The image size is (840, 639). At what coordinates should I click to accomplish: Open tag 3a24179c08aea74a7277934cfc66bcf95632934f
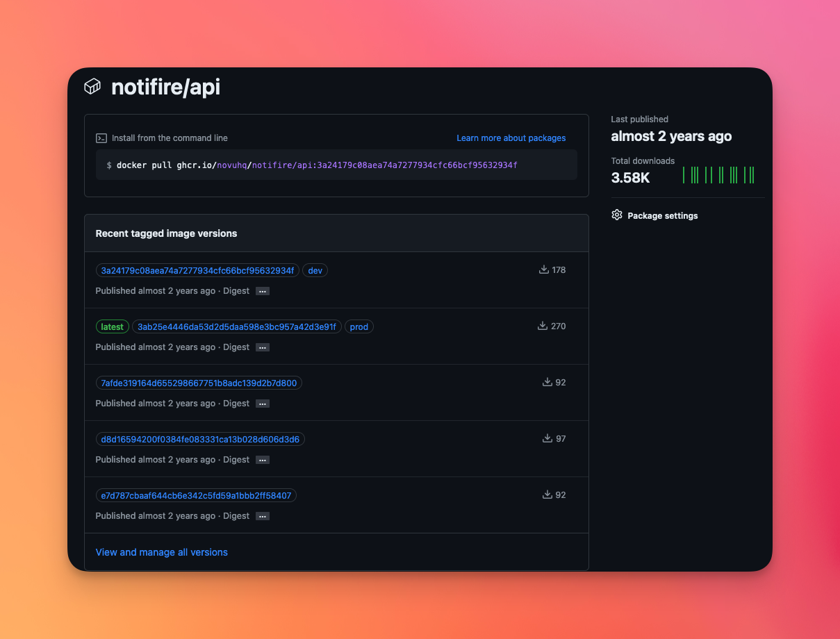[197, 271]
